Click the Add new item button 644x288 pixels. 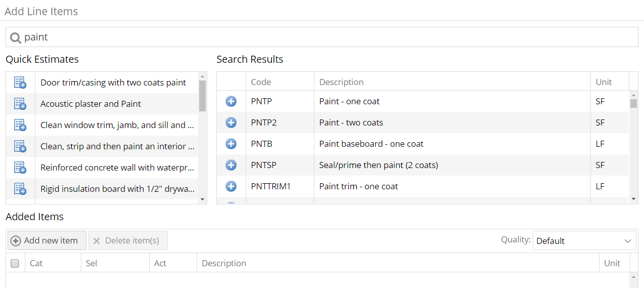click(47, 241)
